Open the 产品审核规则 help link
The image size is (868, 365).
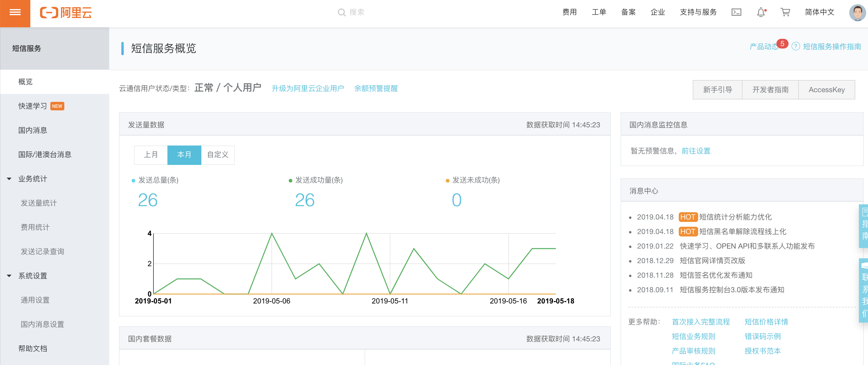pyautogui.click(x=693, y=351)
